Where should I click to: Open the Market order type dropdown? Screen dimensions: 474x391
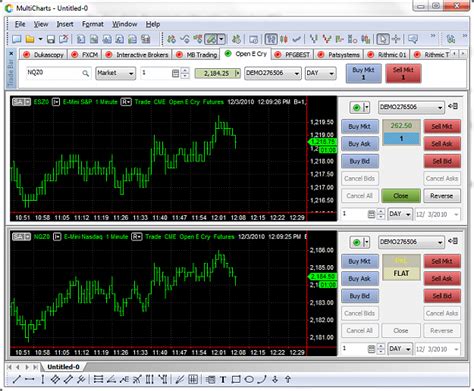point(116,73)
